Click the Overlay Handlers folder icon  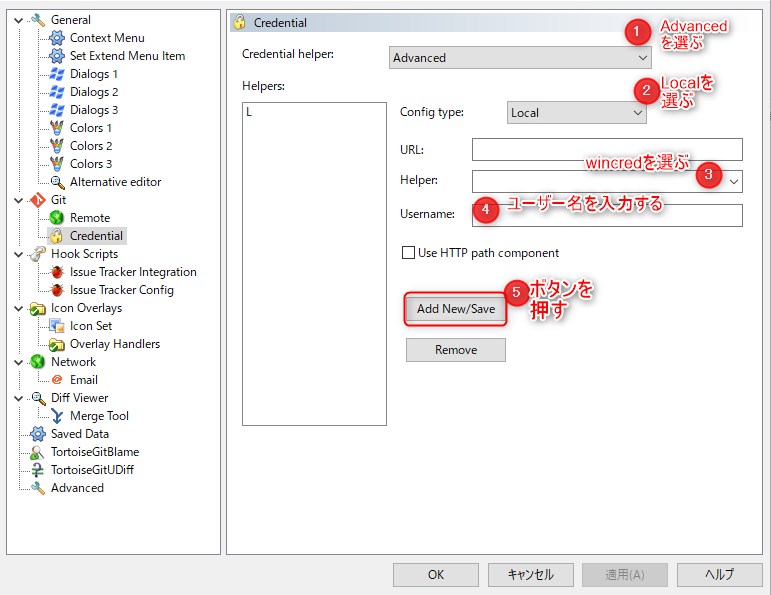click(57, 344)
